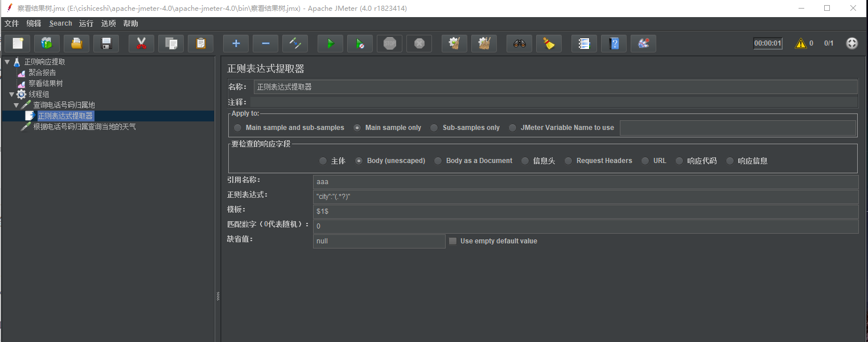Clear results with single broom icon
Image resolution: width=868 pixels, height=342 pixels.
(x=455, y=43)
